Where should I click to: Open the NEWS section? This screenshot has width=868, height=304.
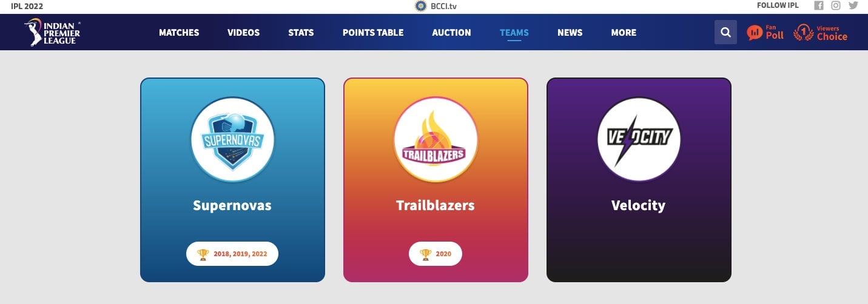click(570, 33)
